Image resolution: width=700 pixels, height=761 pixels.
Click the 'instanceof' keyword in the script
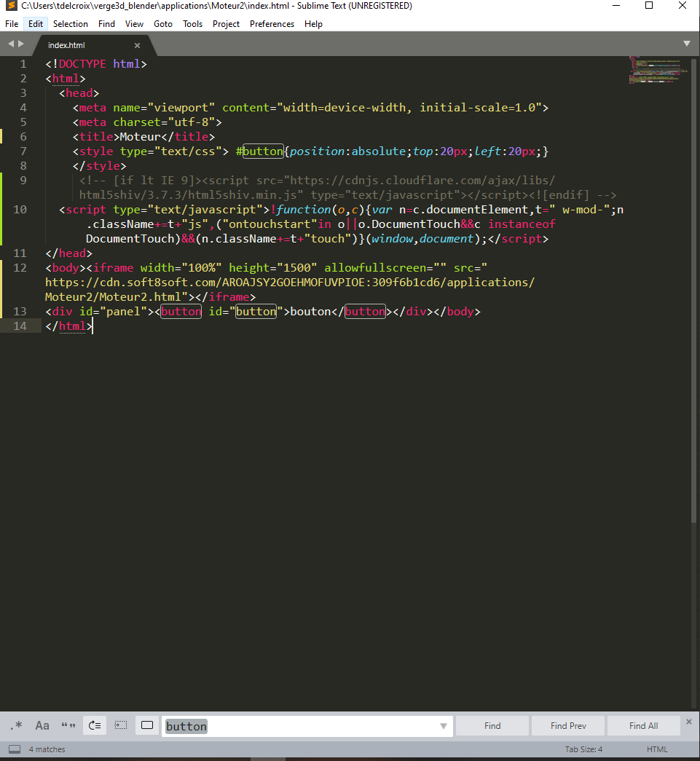(522, 224)
